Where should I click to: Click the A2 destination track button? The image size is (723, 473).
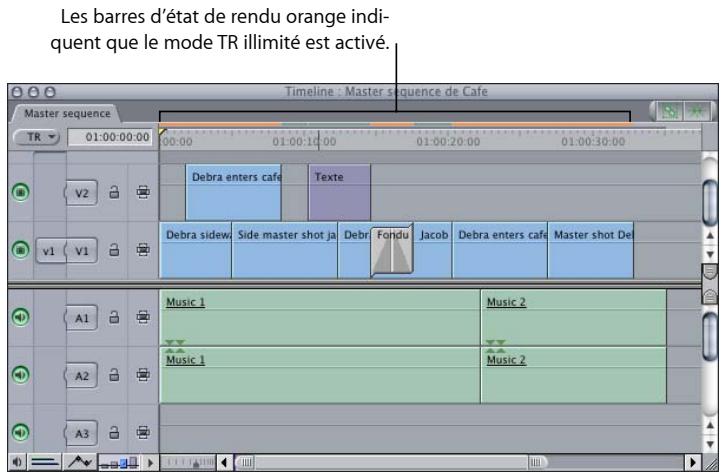tap(81, 376)
